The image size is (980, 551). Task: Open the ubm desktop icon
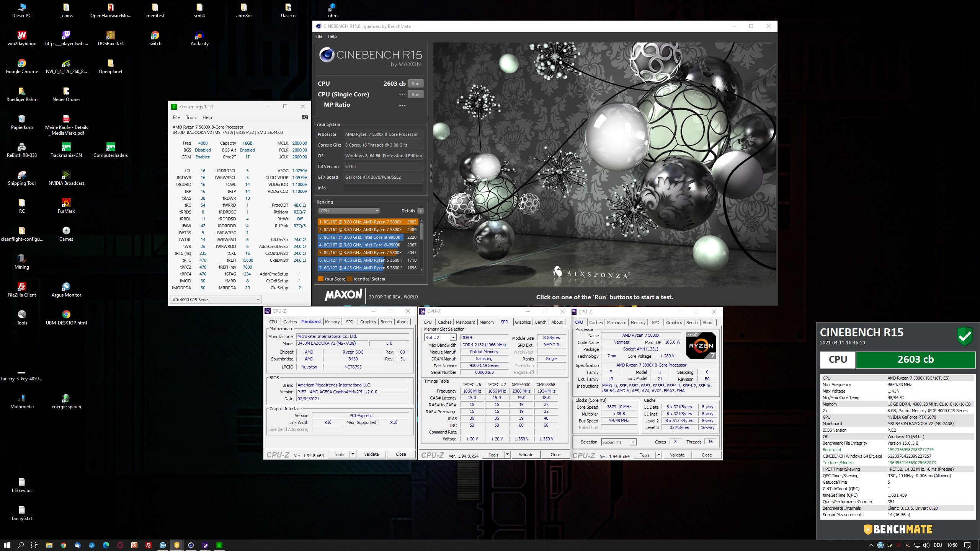point(333,10)
